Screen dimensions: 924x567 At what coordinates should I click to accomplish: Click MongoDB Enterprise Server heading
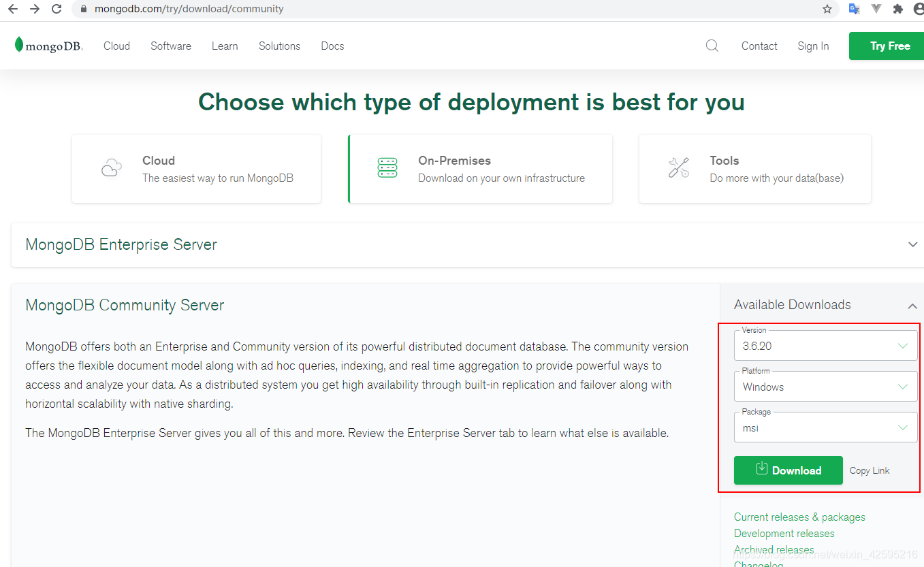pos(121,244)
